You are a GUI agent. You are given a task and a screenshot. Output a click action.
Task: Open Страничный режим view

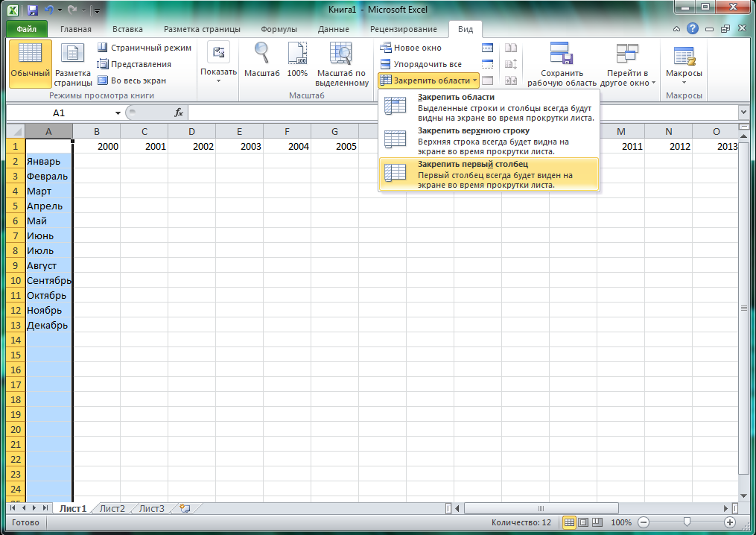point(144,48)
